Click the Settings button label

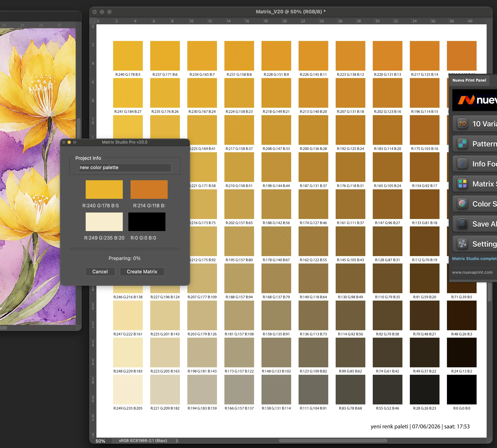point(484,244)
